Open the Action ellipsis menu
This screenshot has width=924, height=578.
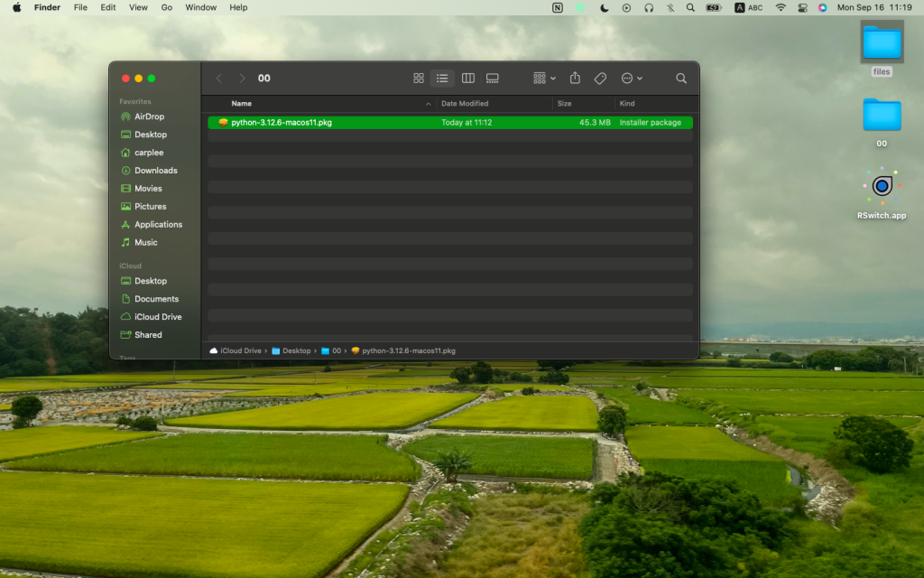coord(631,79)
